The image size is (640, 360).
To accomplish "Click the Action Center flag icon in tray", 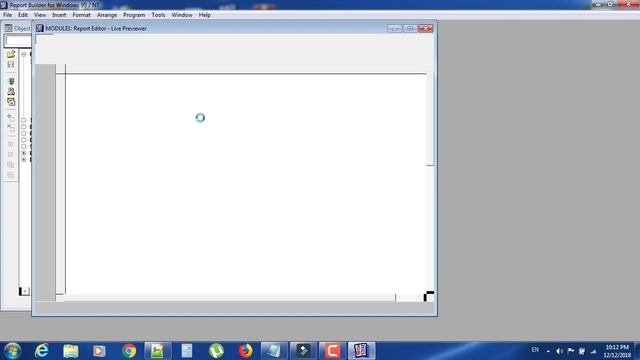I will (571, 351).
